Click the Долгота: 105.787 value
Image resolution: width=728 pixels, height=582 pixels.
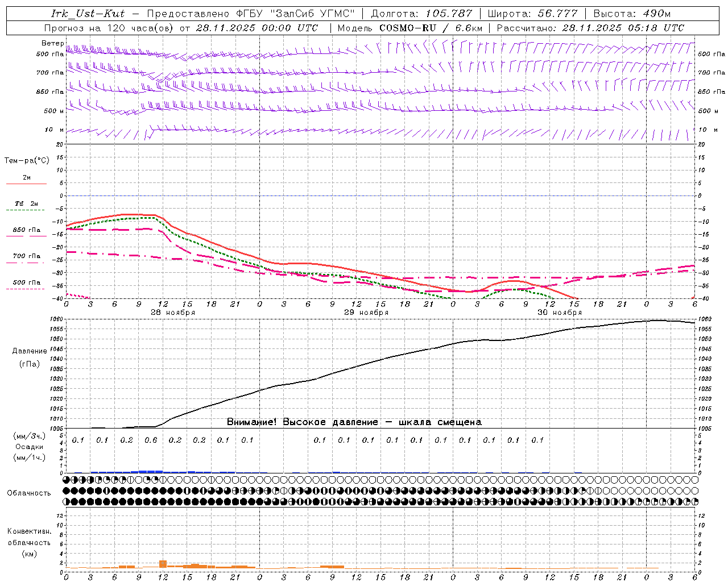[x=421, y=14]
